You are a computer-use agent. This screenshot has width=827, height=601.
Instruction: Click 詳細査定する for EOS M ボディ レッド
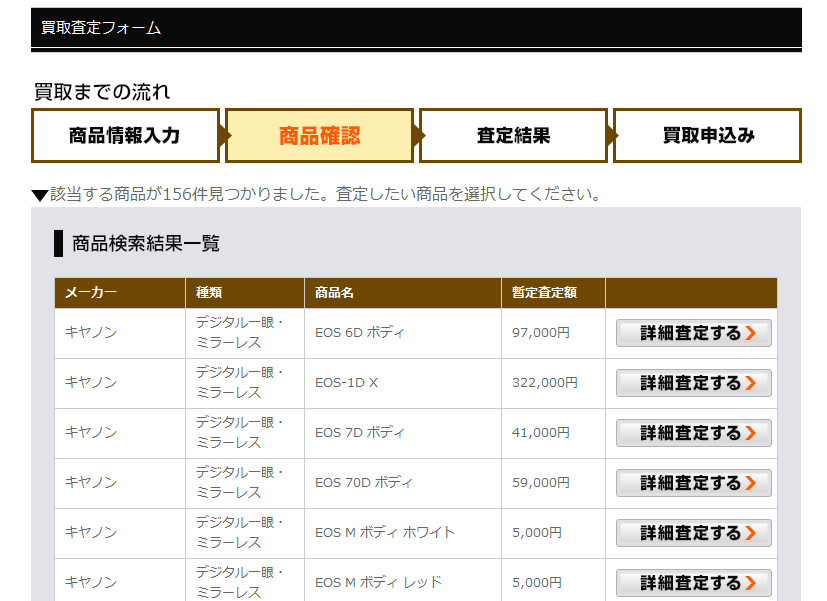click(694, 583)
